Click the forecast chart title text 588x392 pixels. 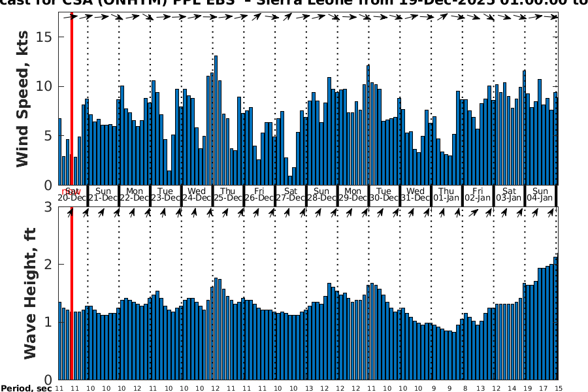point(294,5)
